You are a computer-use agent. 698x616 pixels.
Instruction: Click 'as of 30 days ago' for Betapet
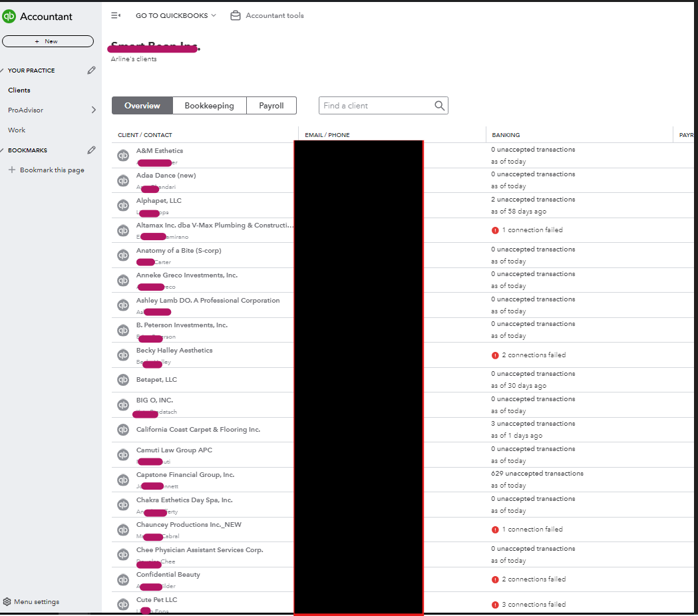click(x=518, y=385)
